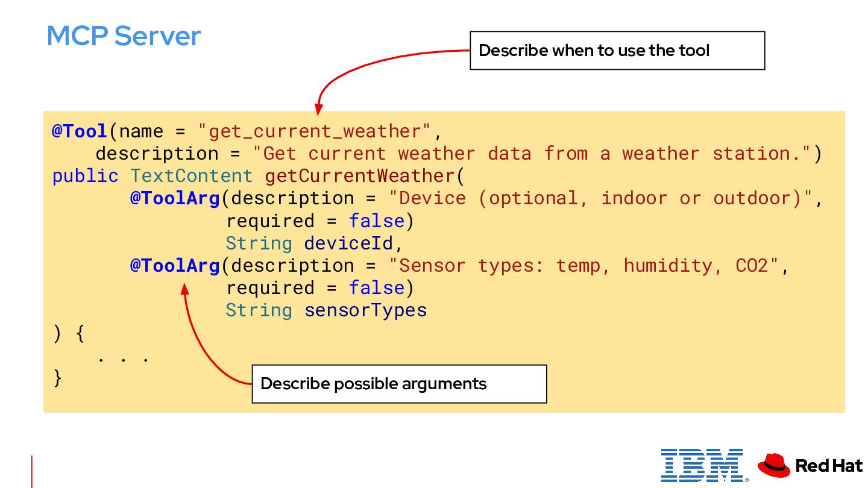This screenshot has height=488, width=868.
Task: Click the Red Hat fedora logo
Action: click(773, 465)
